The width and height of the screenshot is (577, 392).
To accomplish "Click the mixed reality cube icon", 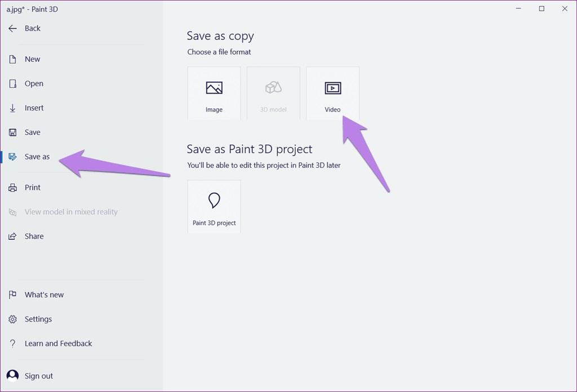I will click(x=12, y=212).
